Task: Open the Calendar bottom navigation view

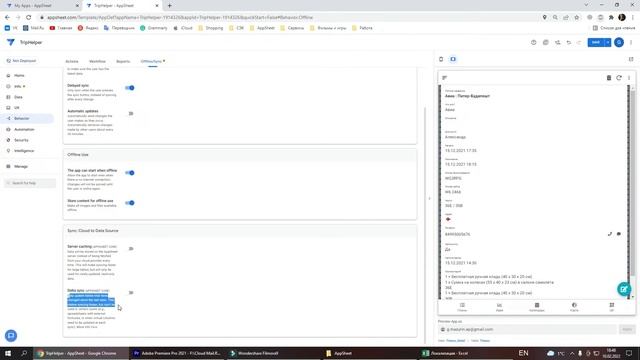Action: tap(537, 307)
